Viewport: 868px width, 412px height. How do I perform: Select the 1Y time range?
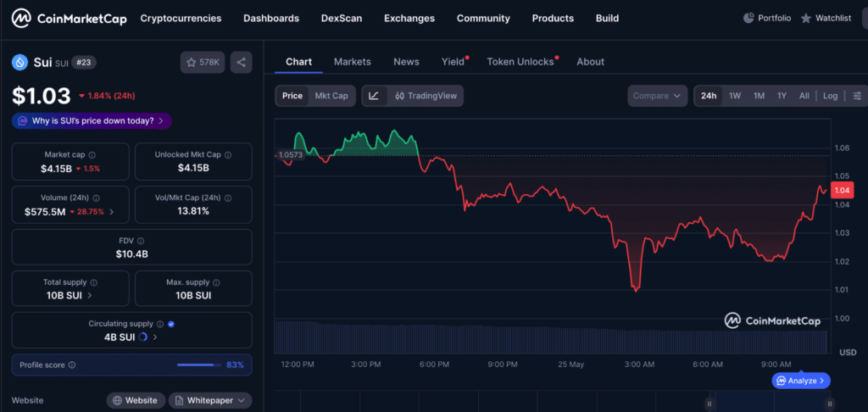click(x=782, y=96)
